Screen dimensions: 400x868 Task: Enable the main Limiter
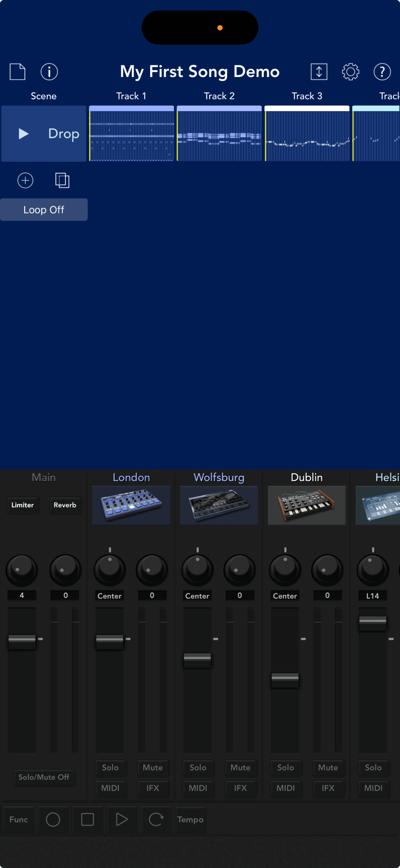23,505
